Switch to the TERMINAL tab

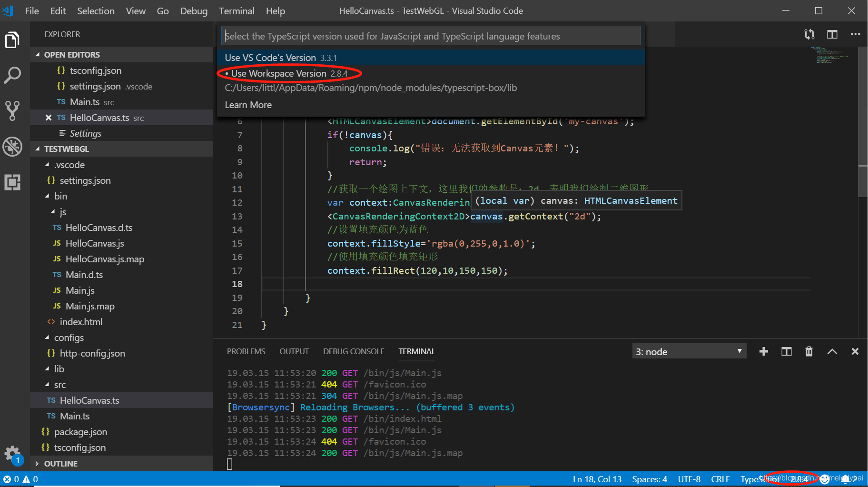tap(417, 351)
